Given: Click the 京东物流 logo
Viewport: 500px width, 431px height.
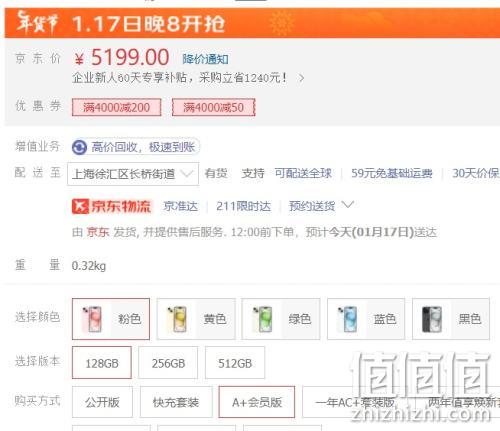Looking at the screenshot, I should (111, 206).
